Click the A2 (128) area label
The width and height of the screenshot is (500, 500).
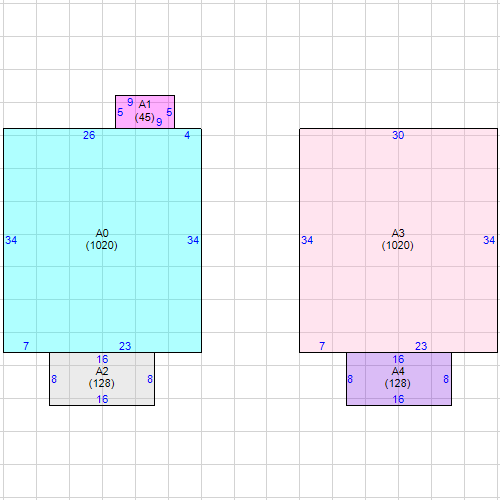coord(102,377)
